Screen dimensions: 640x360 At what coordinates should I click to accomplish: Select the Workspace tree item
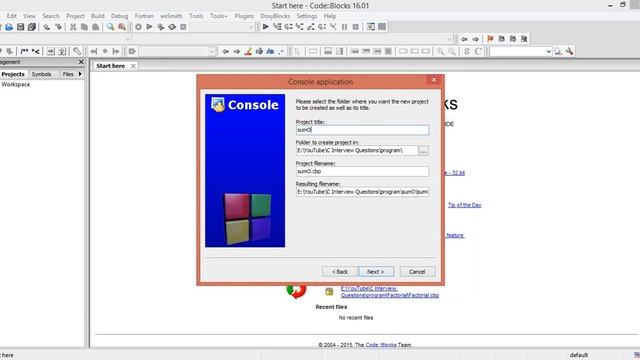point(16,84)
